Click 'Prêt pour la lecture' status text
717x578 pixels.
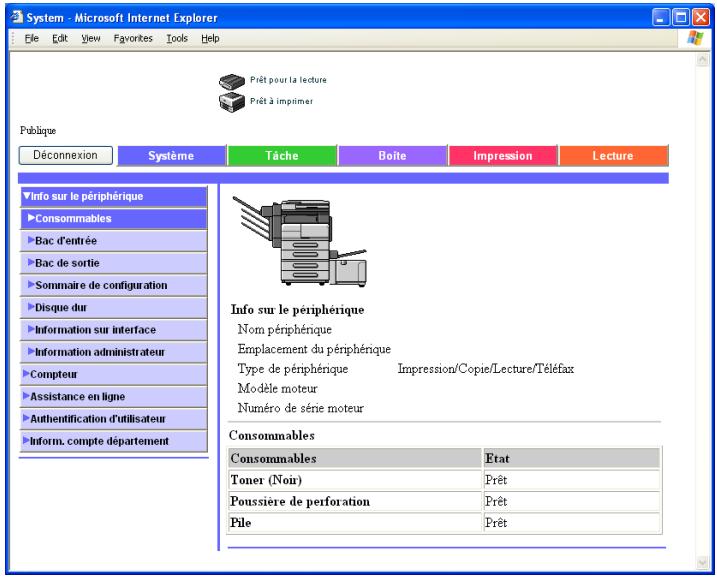pos(289,80)
